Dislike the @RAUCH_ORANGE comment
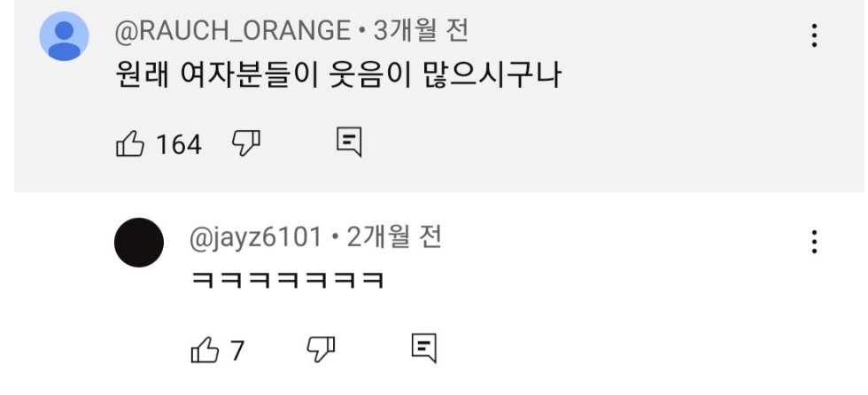 click(x=246, y=143)
